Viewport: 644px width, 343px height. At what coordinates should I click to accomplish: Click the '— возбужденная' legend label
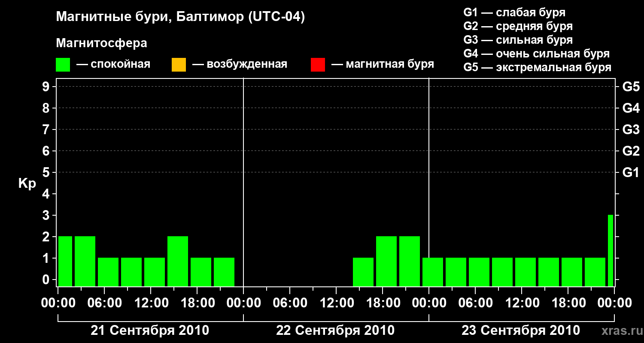click(240, 65)
